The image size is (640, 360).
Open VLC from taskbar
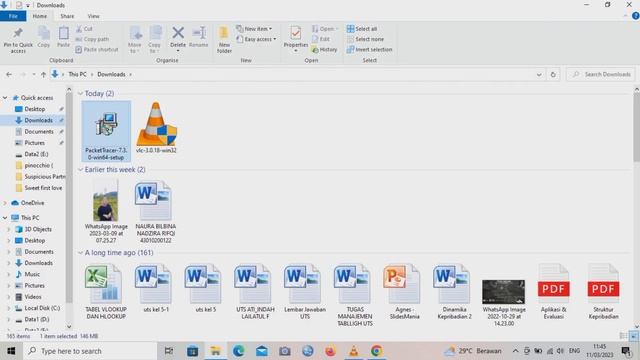click(353, 351)
